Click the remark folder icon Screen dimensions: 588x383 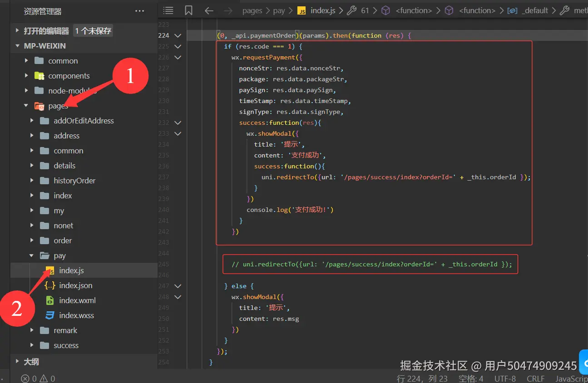tap(44, 330)
